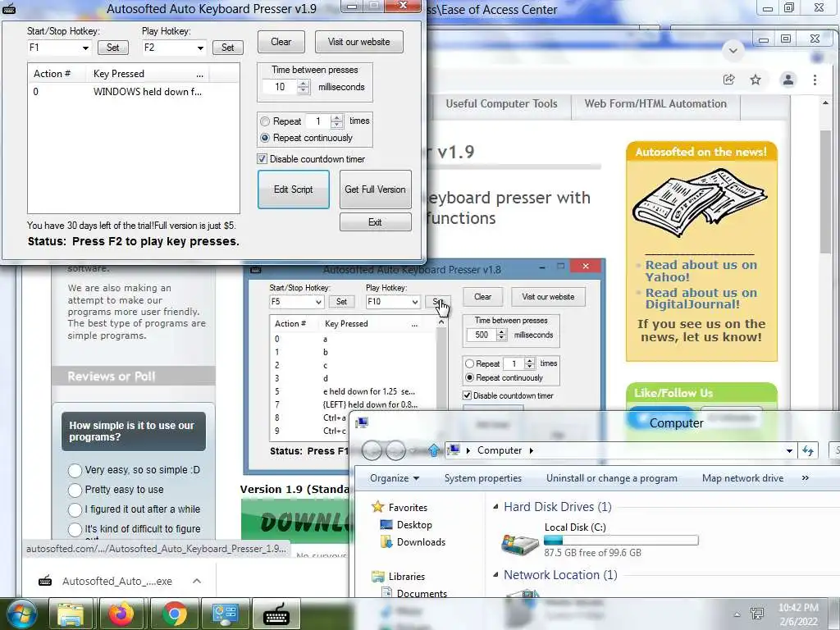Select Repeat continuously radio button
This screenshot has height=630, width=840.
point(265,138)
